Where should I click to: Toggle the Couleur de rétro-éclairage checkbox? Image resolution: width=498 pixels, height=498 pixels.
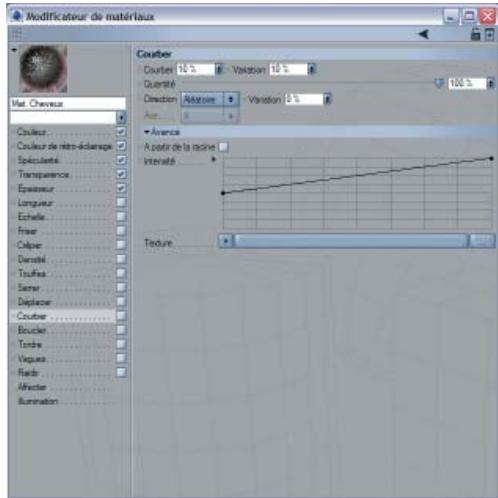121,146
